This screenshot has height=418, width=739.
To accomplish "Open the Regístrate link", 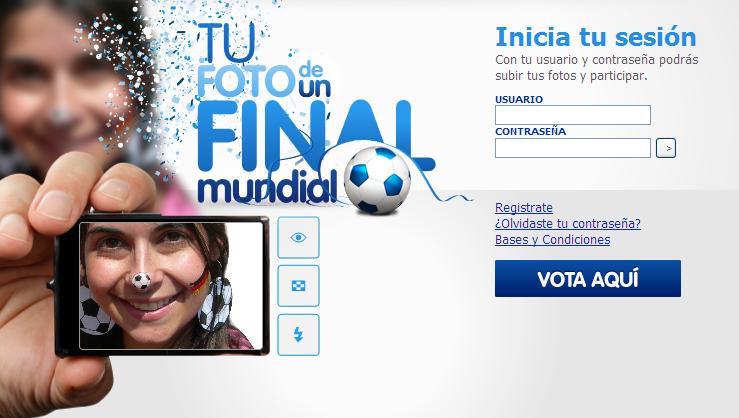I will point(524,208).
